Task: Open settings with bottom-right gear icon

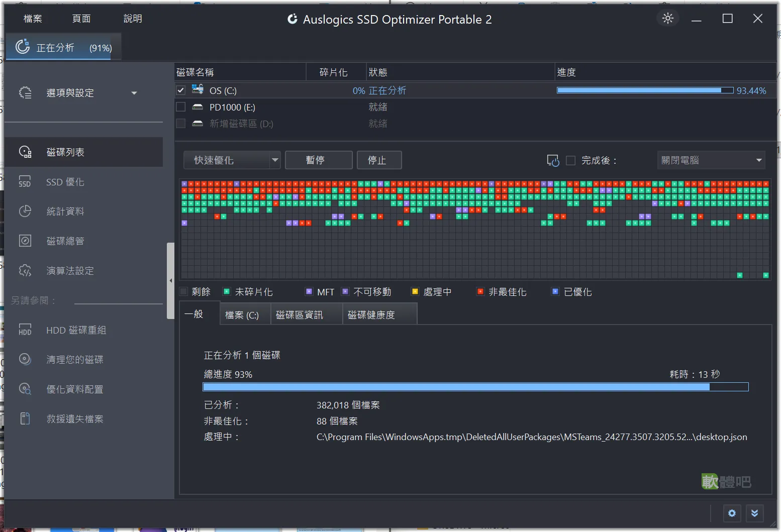Action: coord(732,513)
